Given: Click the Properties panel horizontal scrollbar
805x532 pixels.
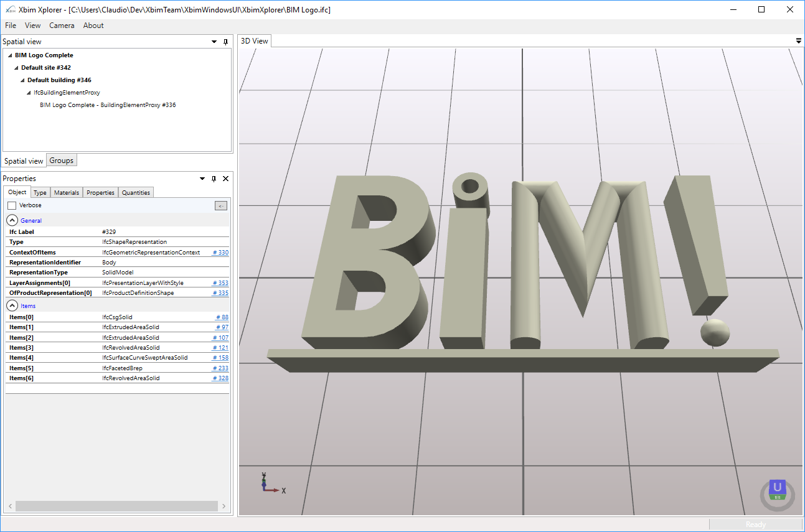Looking at the screenshot, I should point(116,506).
